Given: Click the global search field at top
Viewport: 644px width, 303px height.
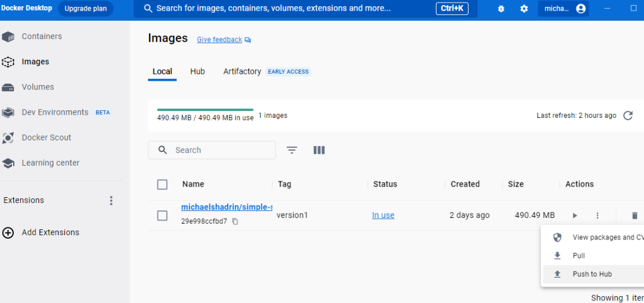Looking at the screenshot, I should pyautogui.click(x=305, y=9).
